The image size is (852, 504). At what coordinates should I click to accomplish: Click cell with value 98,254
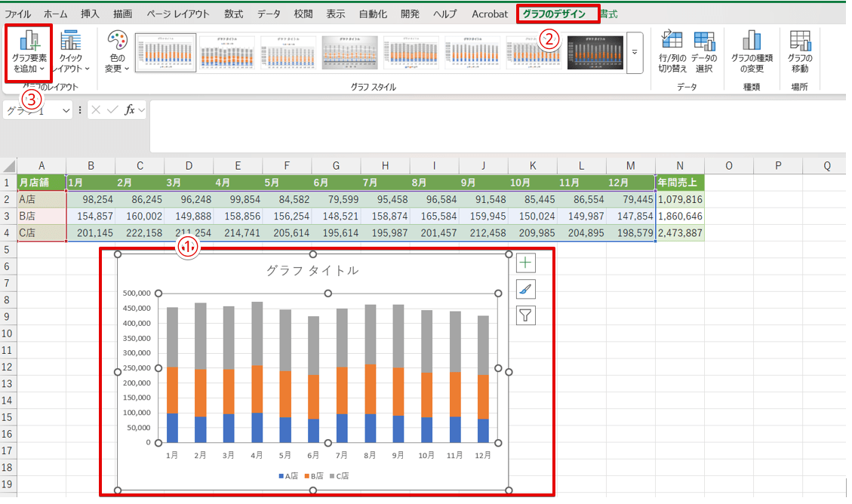coord(91,199)
